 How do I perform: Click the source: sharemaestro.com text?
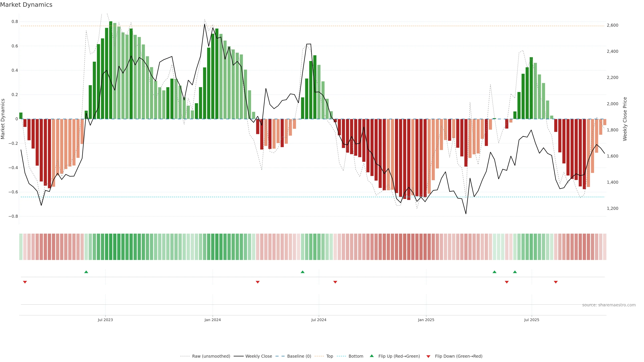click(609, 305)
